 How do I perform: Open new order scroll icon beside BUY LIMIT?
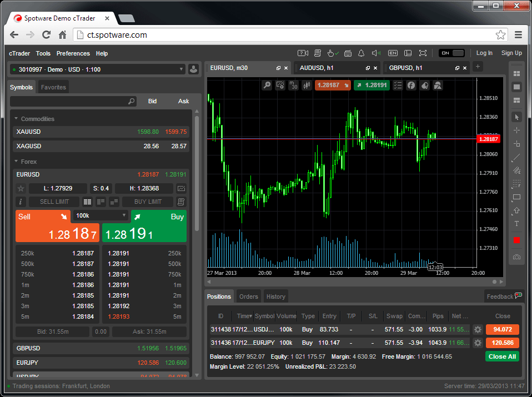coord(181,202)
